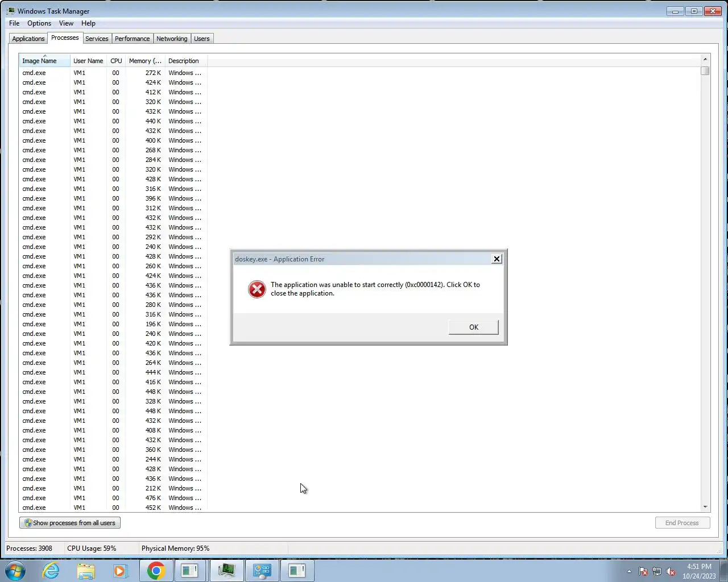Click the CPU Usage: 59% status entry
The height and width of the screenshot is (582, 728).
(92, 548)
